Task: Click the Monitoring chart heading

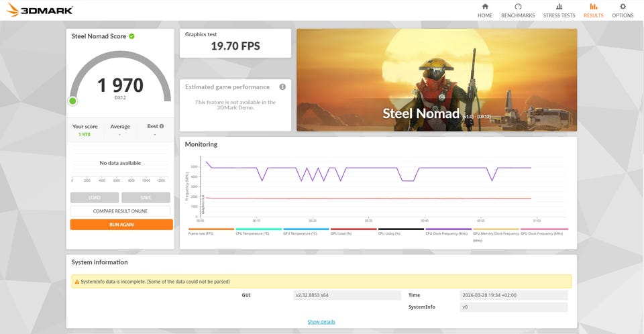Action: tap(201, 144)
